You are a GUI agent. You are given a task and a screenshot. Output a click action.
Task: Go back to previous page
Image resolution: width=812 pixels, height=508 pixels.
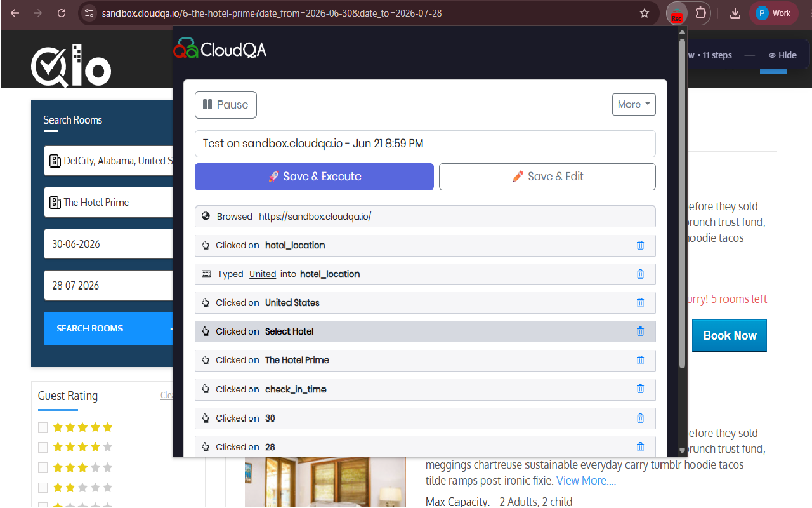pos(15,13)
